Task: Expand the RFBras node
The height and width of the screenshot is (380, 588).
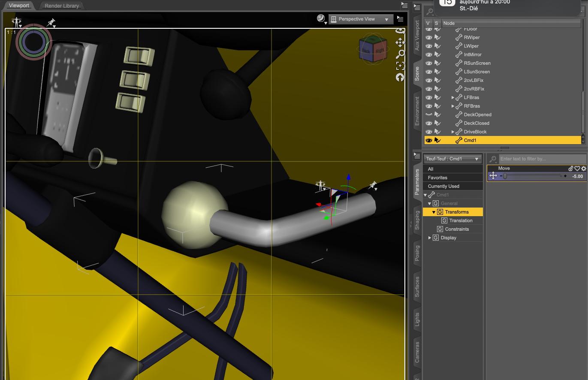Action: pos(452,106)
